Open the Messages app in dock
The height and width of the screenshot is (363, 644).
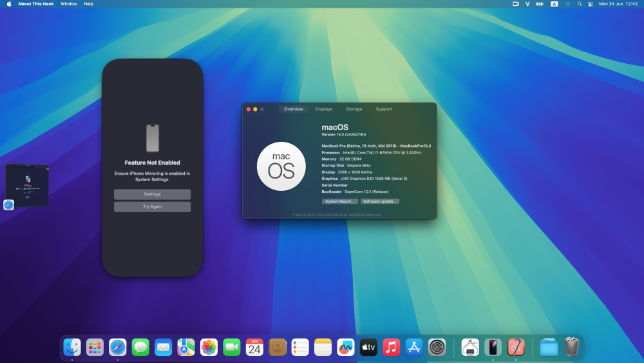140,348
